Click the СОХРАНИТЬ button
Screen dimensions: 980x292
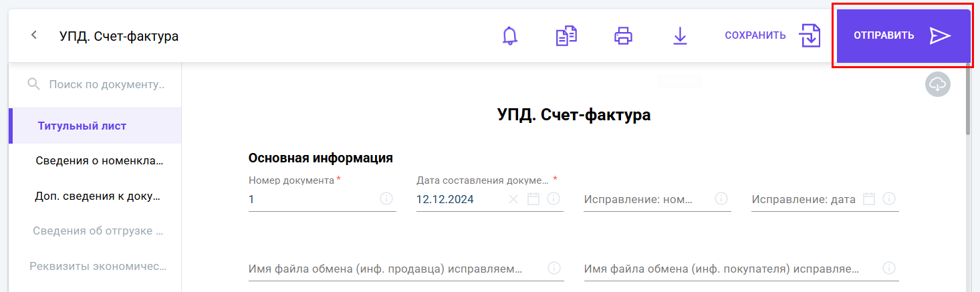coord(755,35)
